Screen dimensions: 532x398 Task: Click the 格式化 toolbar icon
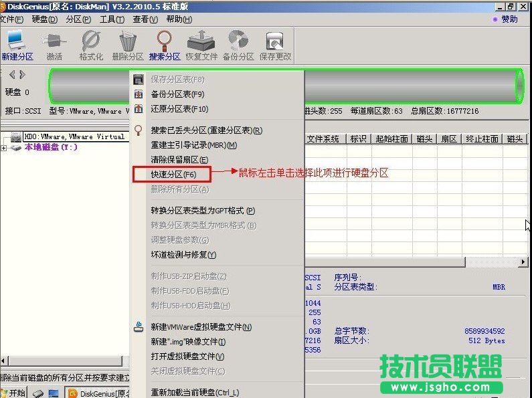click(x=91, y=41)
